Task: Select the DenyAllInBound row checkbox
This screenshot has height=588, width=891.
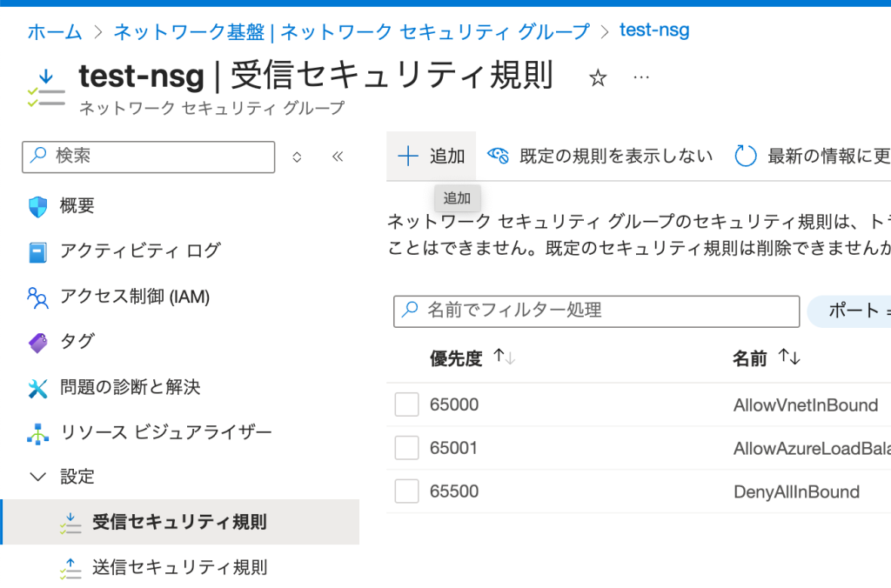Action: pos(407,491)
